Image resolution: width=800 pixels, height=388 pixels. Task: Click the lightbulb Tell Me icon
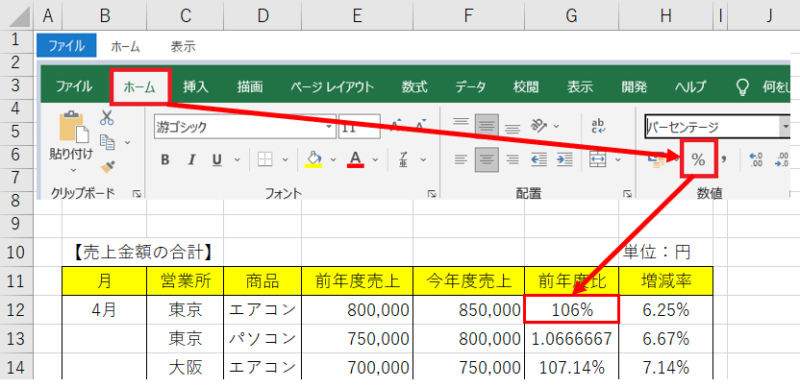[x=743, y=87]
